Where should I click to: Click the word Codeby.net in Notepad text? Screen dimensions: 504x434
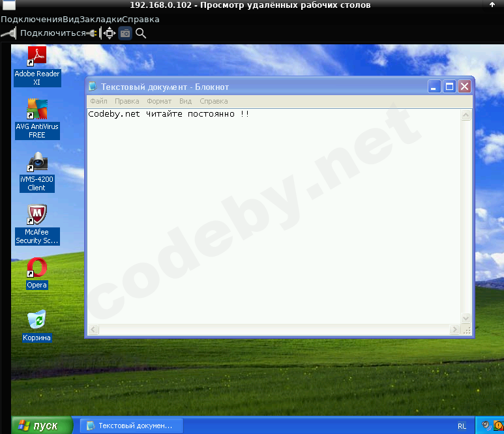click(114, 114)
